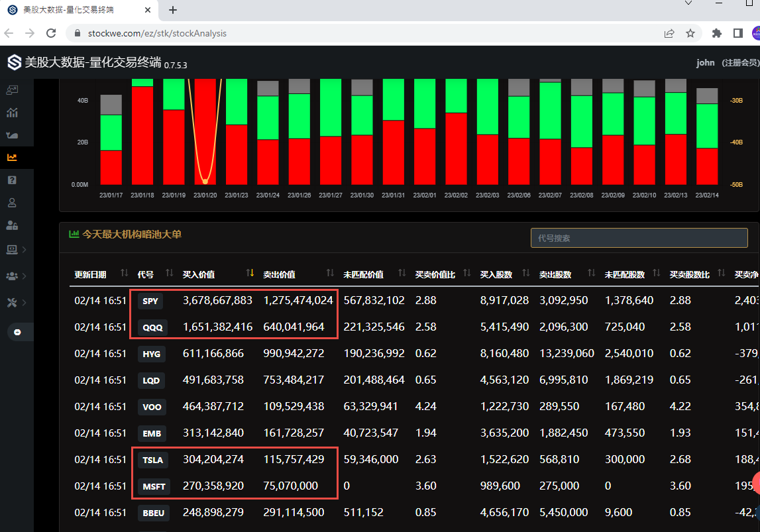Sort by 更新日期 column arrows
760x532 pixels.
[x=124, y=273]
